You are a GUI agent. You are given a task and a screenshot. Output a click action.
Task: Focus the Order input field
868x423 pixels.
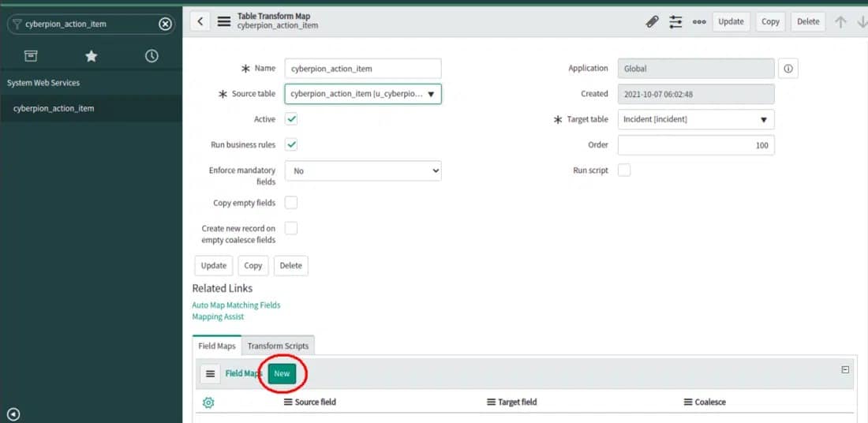[x=697, y=145]
